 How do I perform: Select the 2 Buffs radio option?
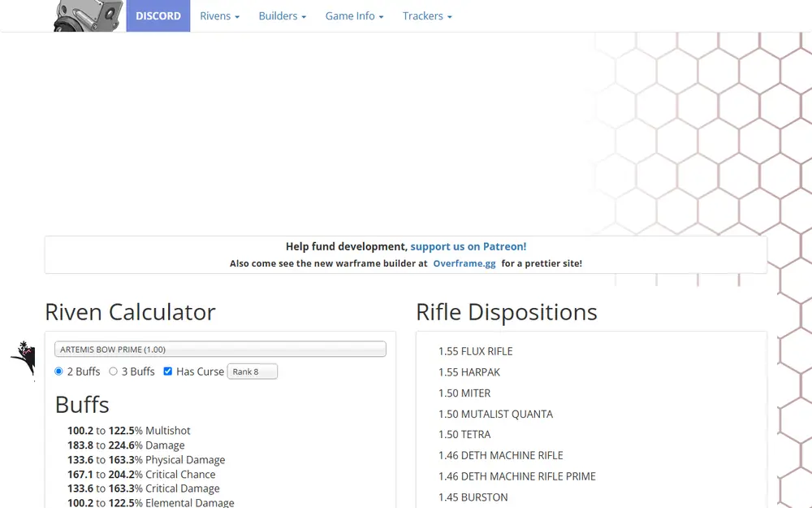pos(58,371)
